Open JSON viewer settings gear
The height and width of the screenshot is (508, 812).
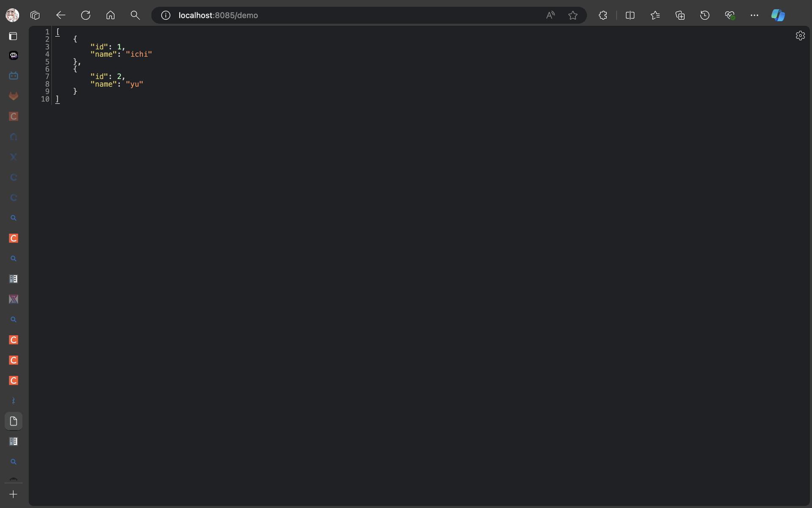800,36
